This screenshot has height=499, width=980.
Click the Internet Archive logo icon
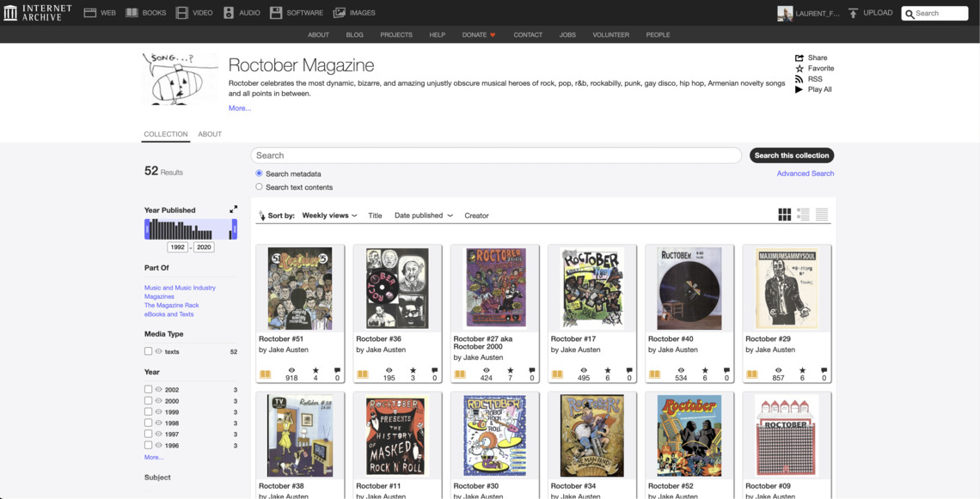(10, 13)
